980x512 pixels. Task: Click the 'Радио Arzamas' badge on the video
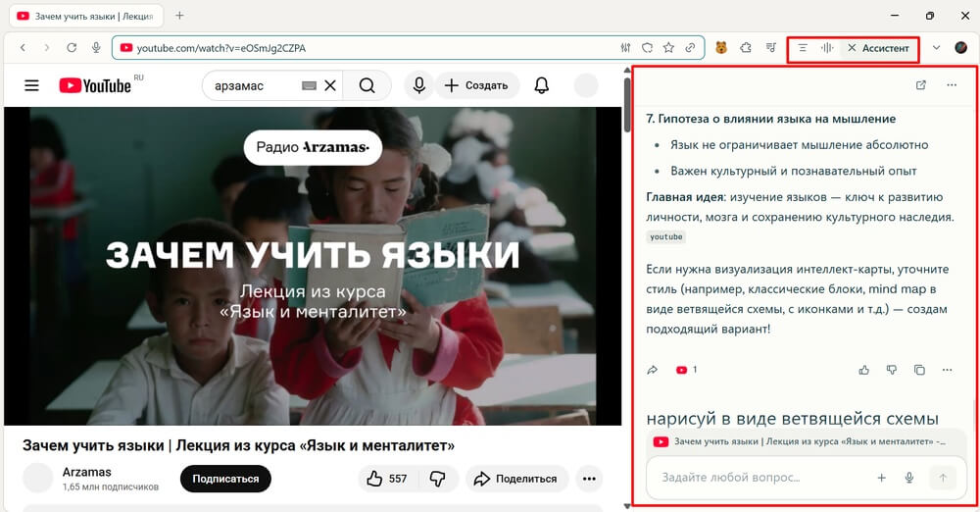click(313, 148)
